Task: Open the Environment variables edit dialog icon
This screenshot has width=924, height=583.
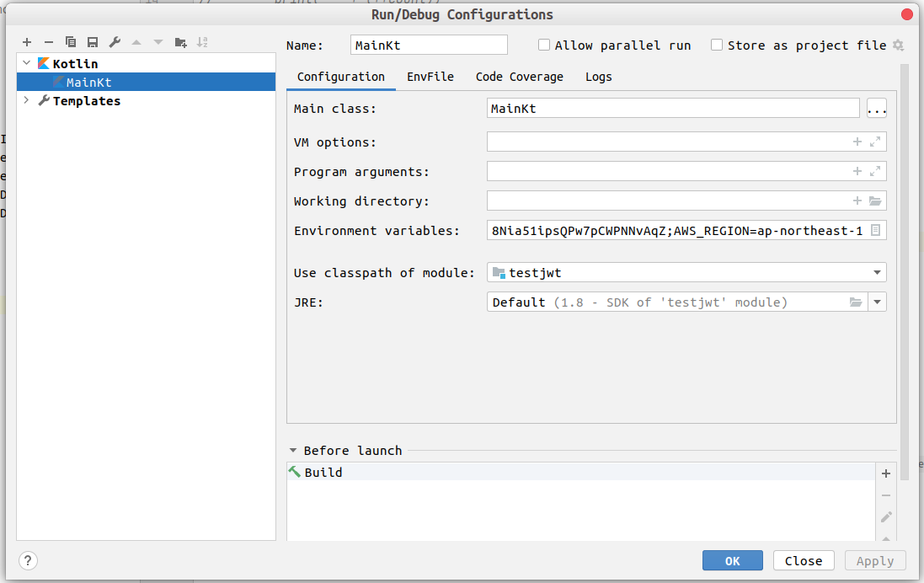Action: tap(876, 230)
